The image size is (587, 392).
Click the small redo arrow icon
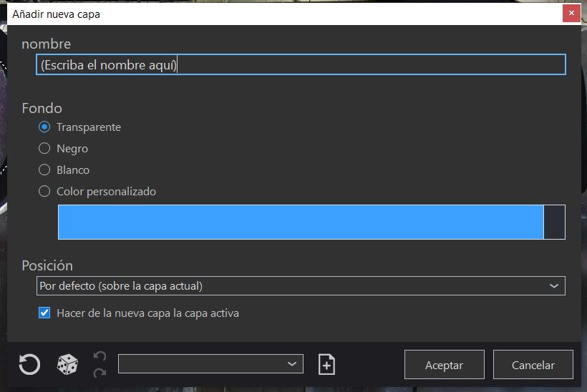click(100, 372)
